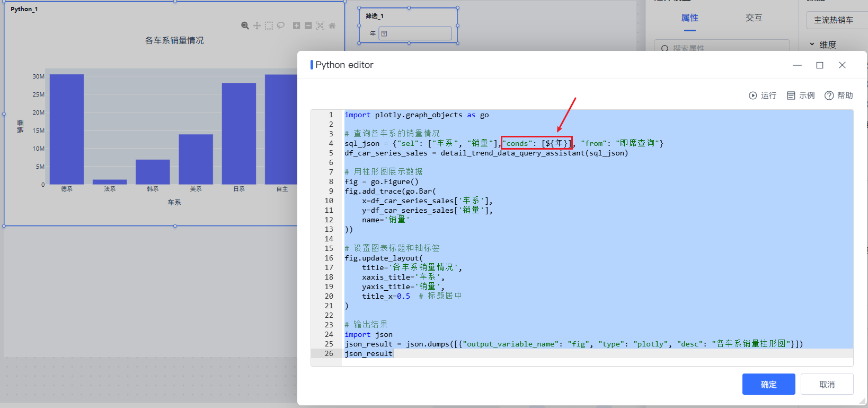Click the 年 filter input in 筛选_1
This screenshot has width=868, height=408.
pyautogui.click(x=415, y=33)
